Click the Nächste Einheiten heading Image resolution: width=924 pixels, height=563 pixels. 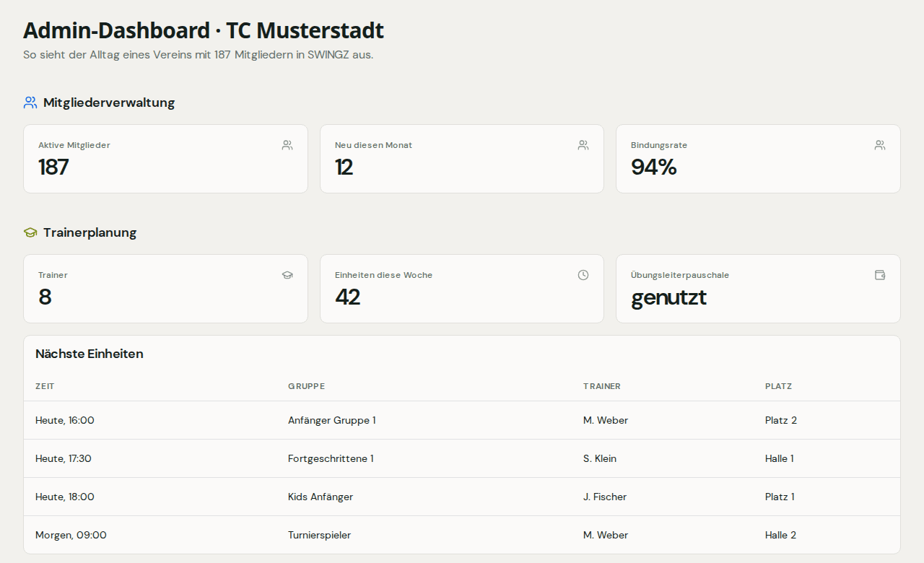pyautogui.click(x=90, y=354)
